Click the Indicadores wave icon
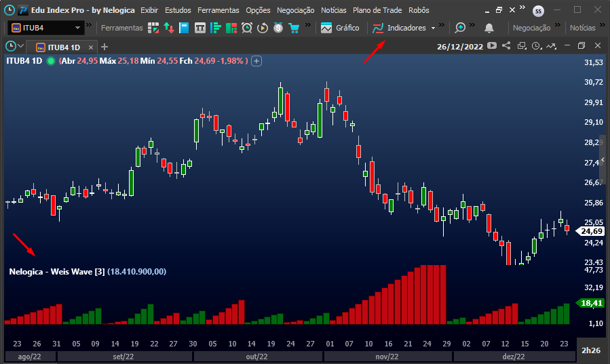The width and height of the screenshot is (610, 364). 378,28
